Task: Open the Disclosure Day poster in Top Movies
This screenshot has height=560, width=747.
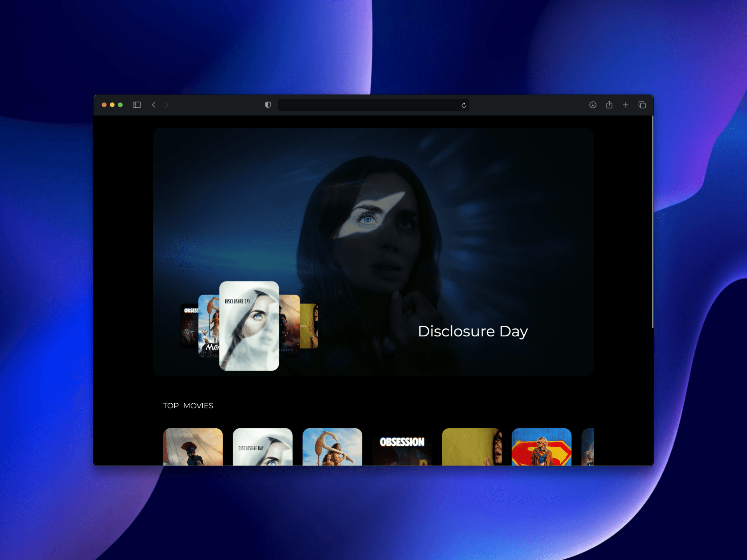Action: [263, 447]
